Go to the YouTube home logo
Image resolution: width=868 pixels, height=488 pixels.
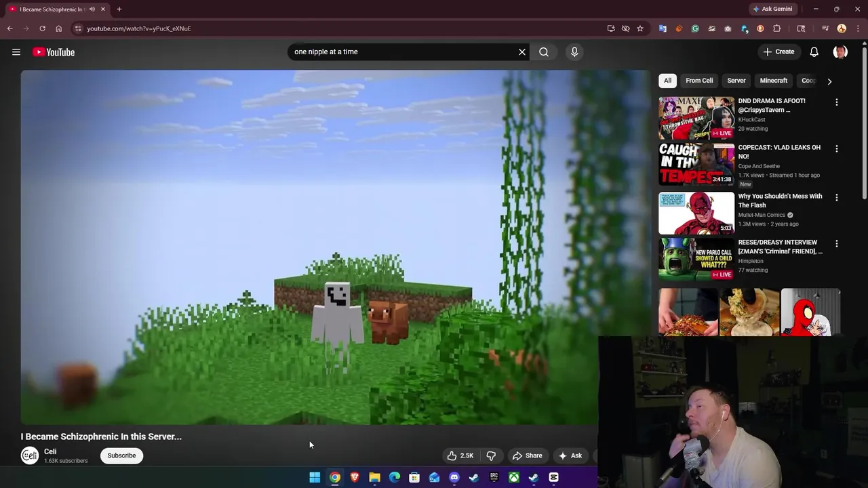tap(54, 52)
